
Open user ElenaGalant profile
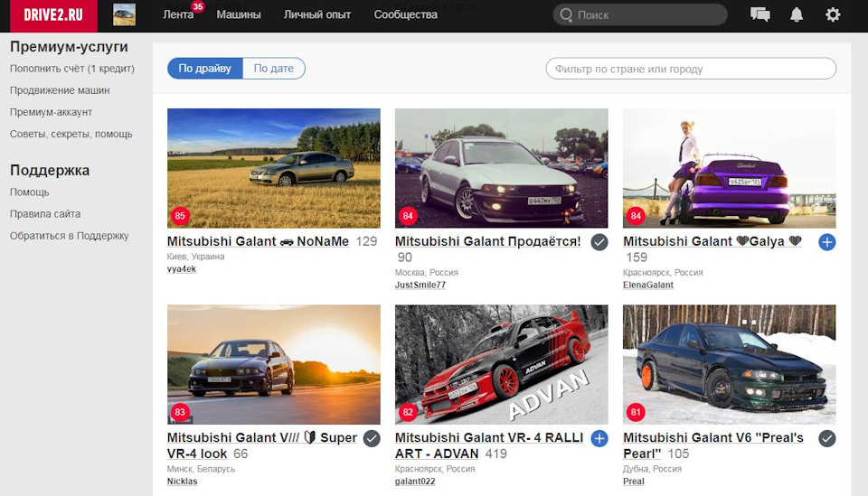648,285
